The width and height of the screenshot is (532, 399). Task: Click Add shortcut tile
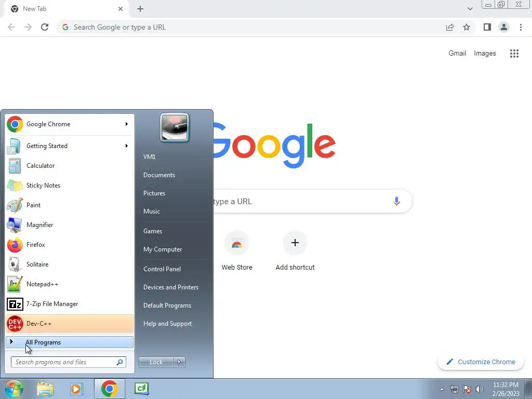click(295, 251)
